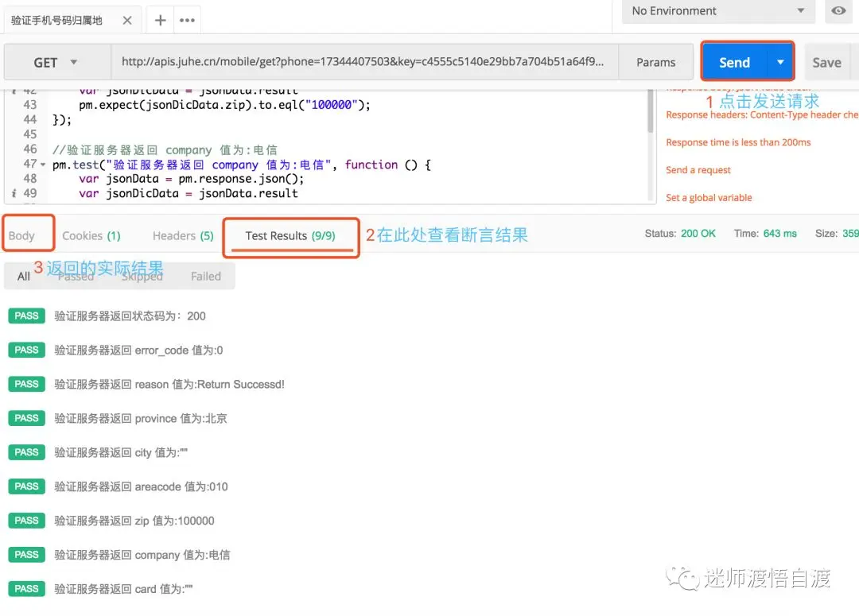Viewport: 859px width, 616px height.
Task: Filter test results by Failed
Action: 205,276
